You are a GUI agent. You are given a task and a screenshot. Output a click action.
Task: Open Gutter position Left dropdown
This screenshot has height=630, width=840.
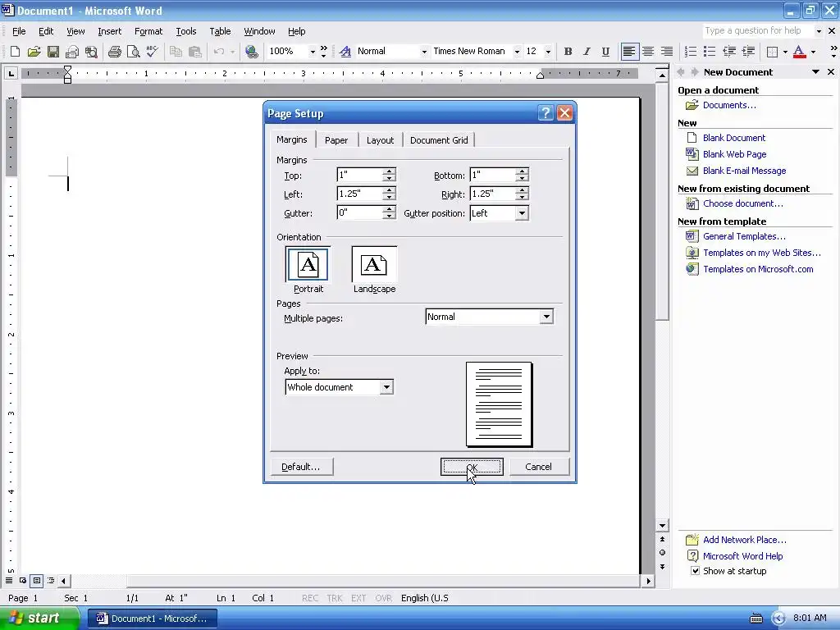tap(521, 213)
